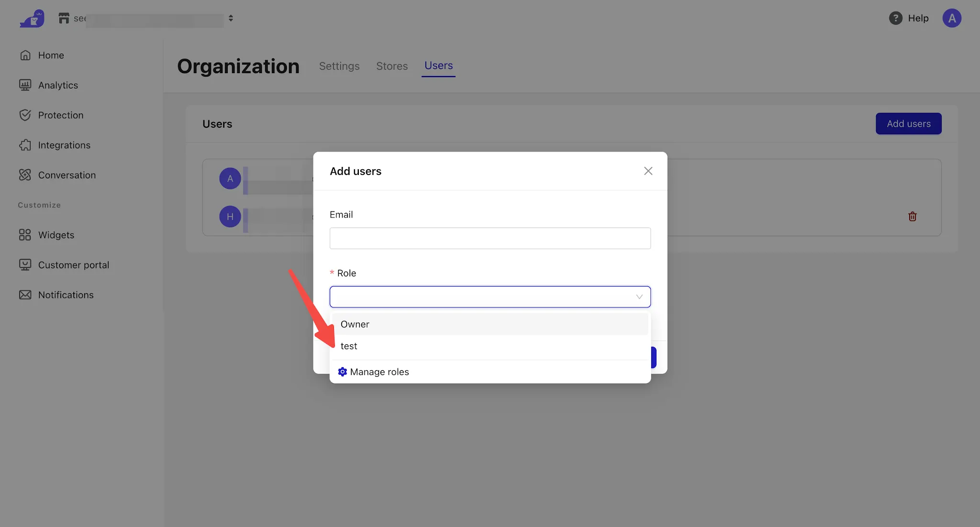980x527 pixels.
Task: Click the Add users button
Action: pos(908,123)
